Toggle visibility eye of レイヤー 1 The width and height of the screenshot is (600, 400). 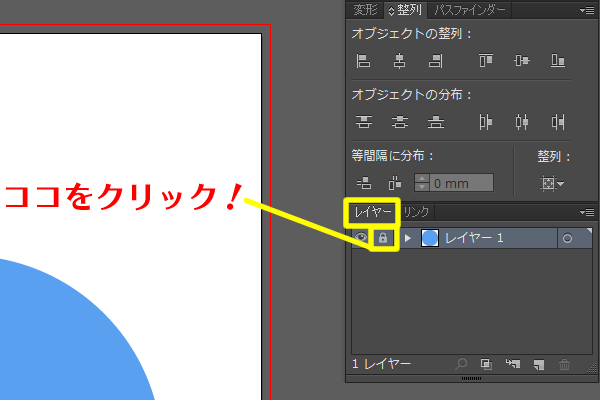tap(360, 238)
